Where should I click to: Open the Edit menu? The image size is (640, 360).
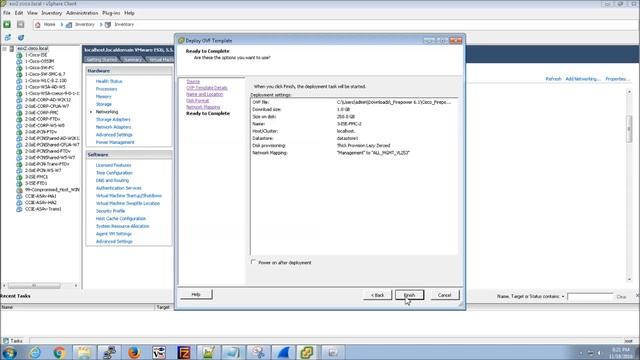click(x=19, y=13)
